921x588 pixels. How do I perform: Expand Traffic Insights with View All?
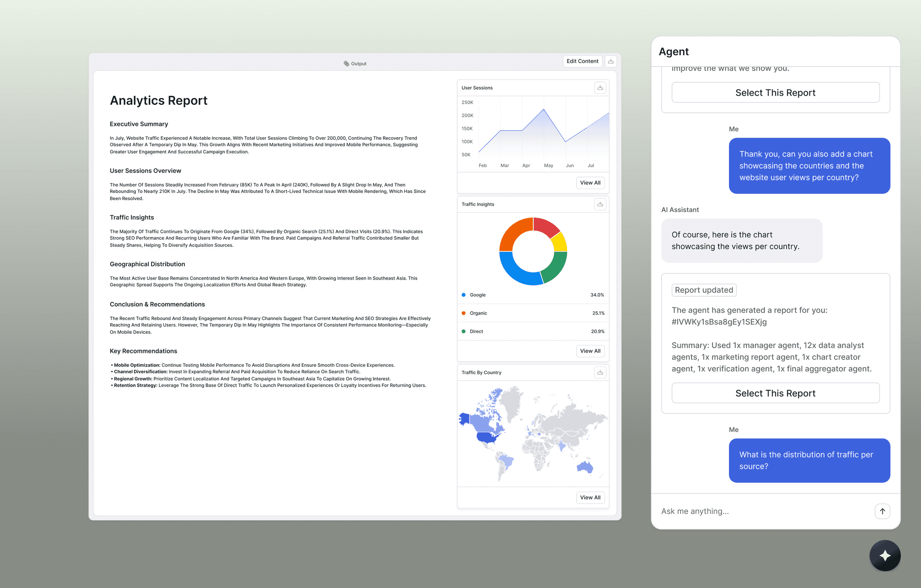590,351
